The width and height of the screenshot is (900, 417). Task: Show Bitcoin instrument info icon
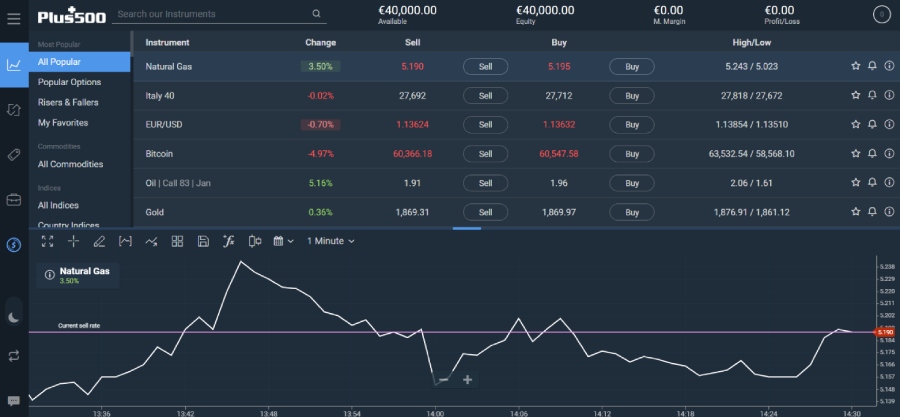889,154
